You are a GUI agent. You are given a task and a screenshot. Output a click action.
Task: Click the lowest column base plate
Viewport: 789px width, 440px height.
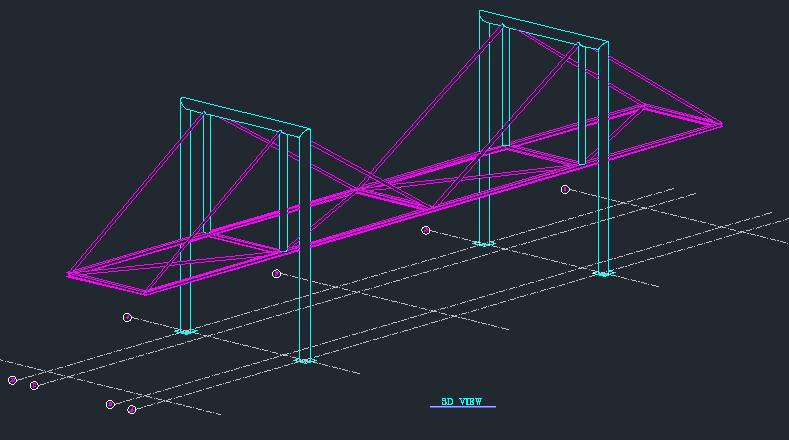click(306, 360)
